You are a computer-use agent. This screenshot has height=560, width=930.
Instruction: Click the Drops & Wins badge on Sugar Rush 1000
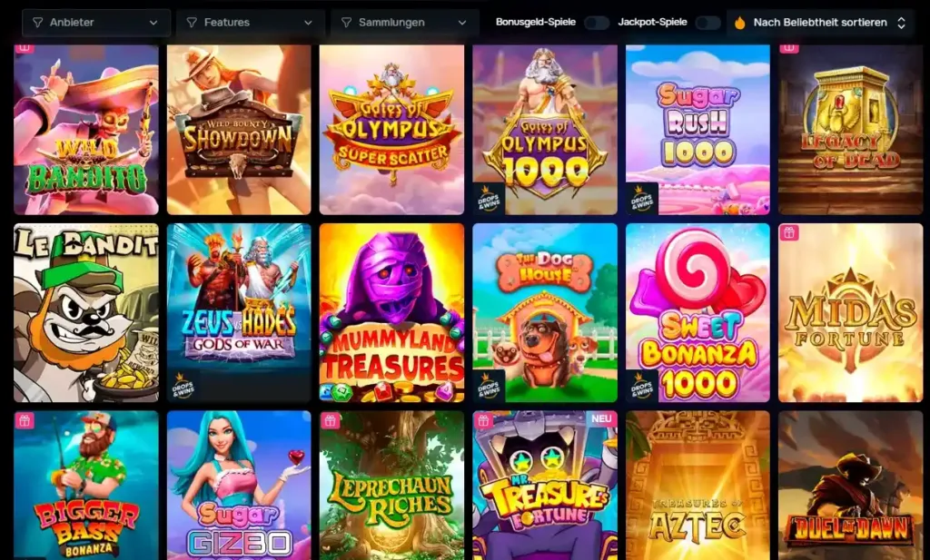641,199
